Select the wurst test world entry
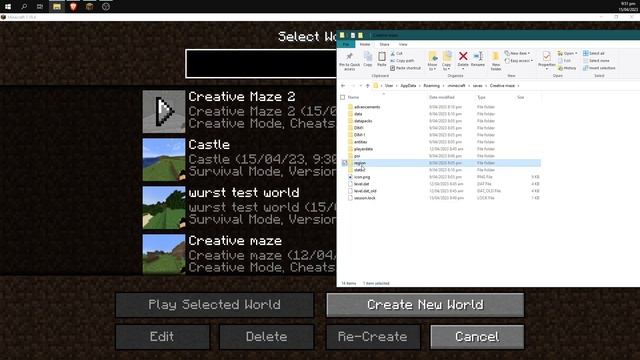 [x=239, y=207]
